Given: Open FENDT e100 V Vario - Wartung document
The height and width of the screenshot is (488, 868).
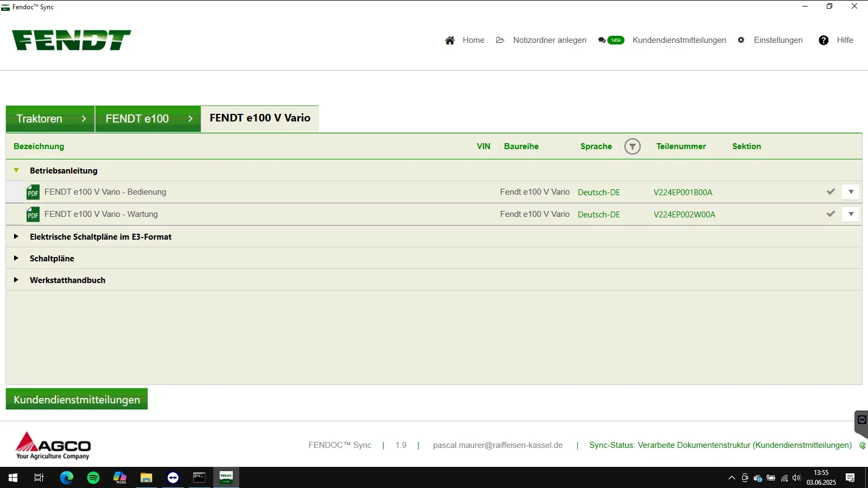Looking at the screenshot, I should coord(101,214).
